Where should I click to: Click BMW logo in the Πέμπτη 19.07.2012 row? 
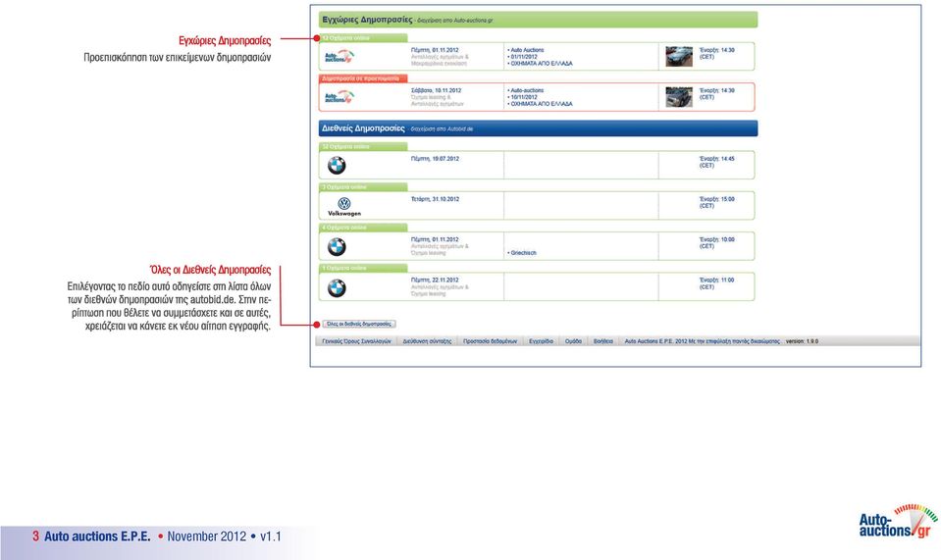coord(337,165)
